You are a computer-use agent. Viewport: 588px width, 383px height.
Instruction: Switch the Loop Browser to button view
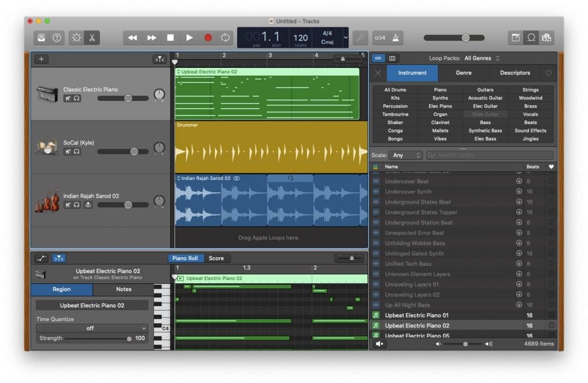378,58
